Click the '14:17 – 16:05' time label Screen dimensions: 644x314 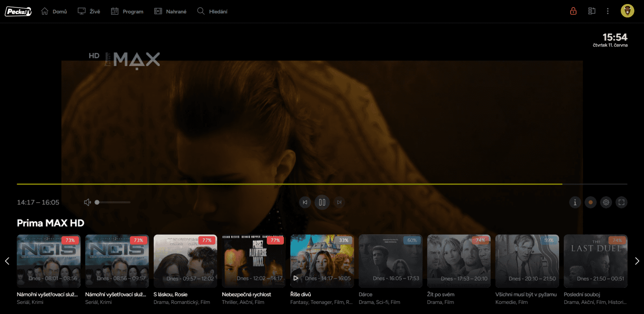(x=38, y=202)
